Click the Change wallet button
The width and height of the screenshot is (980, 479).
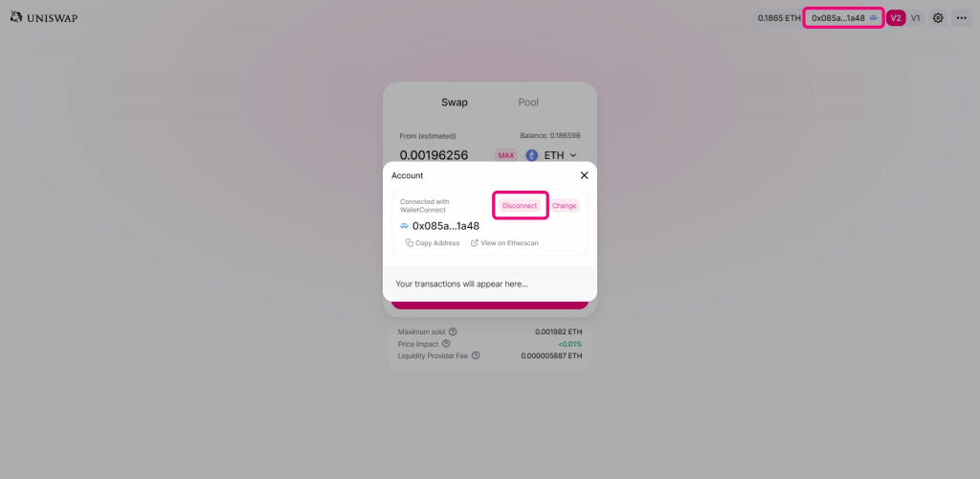565,206
